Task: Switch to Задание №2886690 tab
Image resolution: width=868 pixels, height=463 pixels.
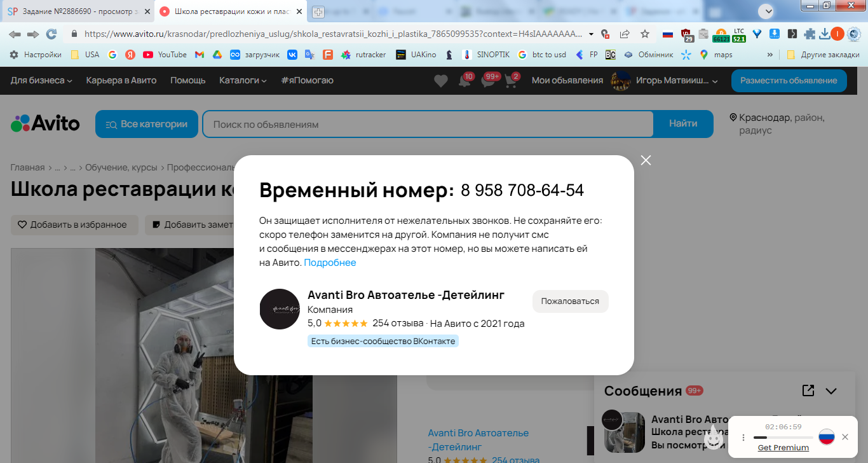Action: [x=78, y=11]
